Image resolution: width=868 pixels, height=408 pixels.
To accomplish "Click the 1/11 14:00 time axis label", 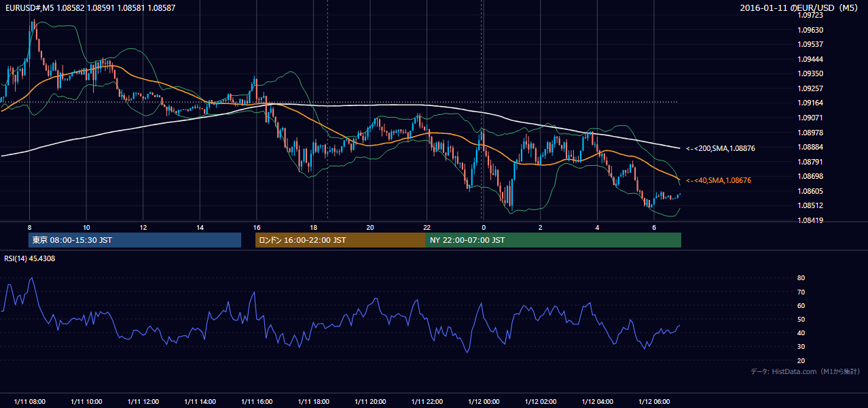I will coord(200,401).
